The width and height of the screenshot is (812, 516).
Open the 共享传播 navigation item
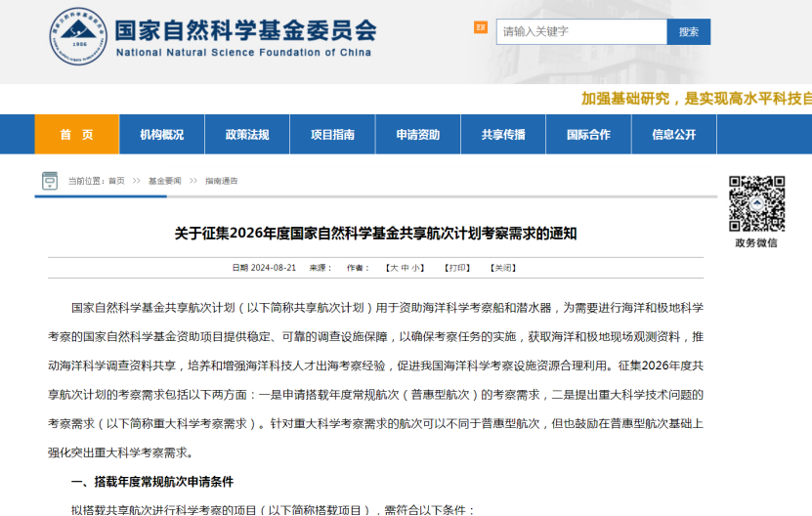tap(503, 135)
